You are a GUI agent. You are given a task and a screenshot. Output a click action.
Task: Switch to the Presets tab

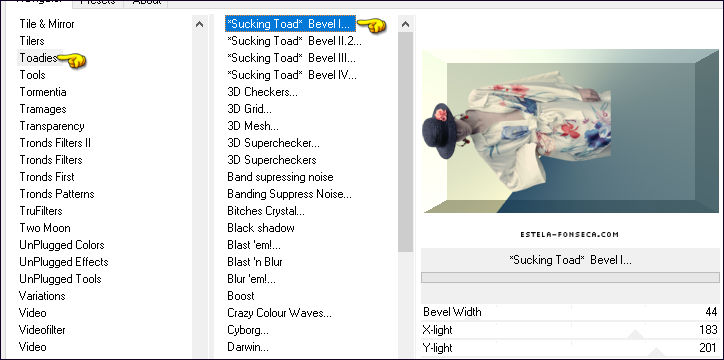point(98,2)
